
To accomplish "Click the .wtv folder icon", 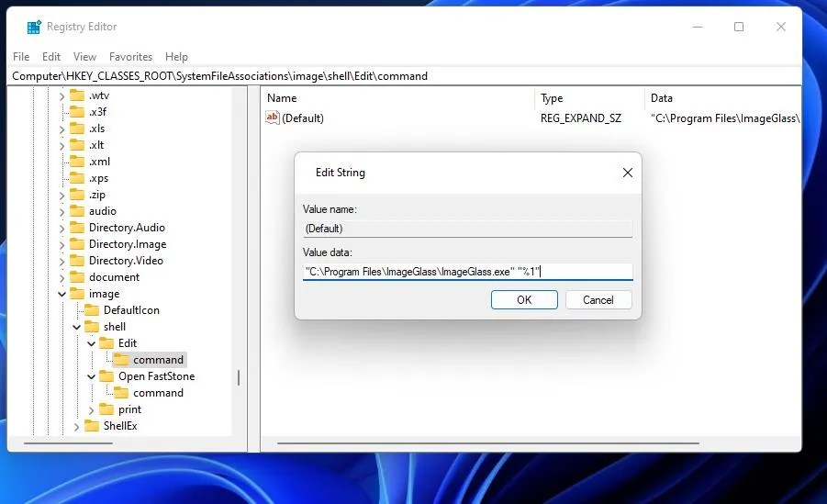I will coord(77,95).
